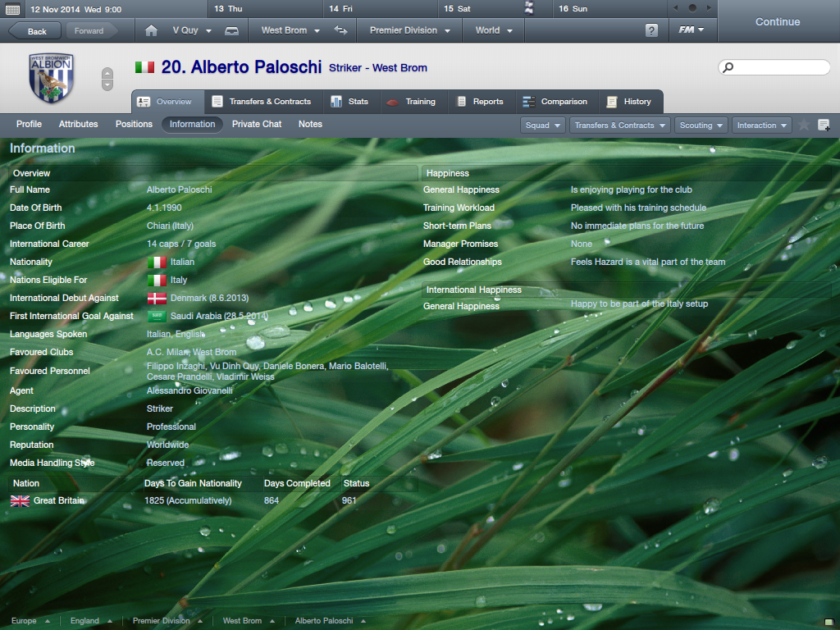This screenshot has width=840, height=630.
Task: Open the Premier Division dropdown
Action: (x=409, y=30)
